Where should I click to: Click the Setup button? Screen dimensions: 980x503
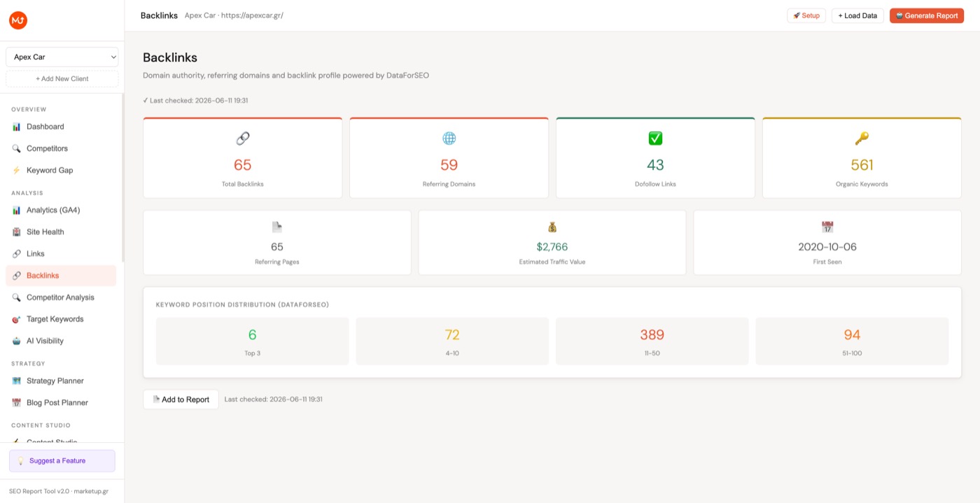[x=806, y=15]
